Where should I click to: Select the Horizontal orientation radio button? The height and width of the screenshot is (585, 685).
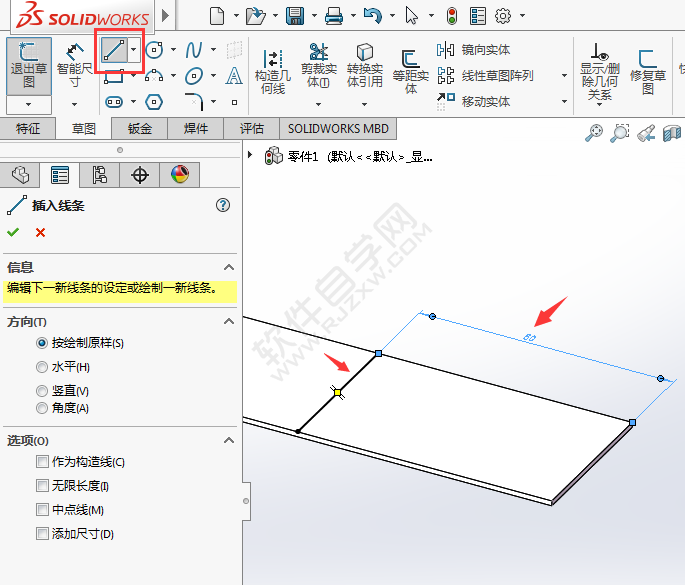point(42,367)
